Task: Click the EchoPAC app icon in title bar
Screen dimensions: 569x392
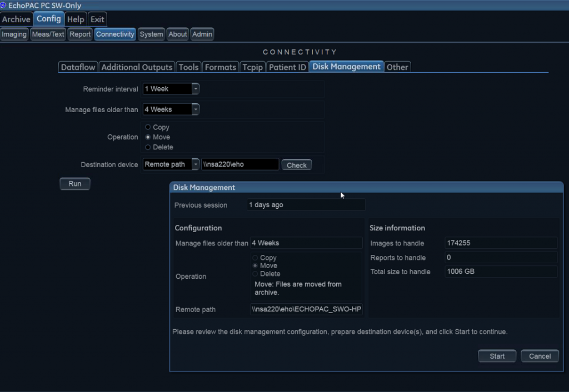Action: point(3,5)
